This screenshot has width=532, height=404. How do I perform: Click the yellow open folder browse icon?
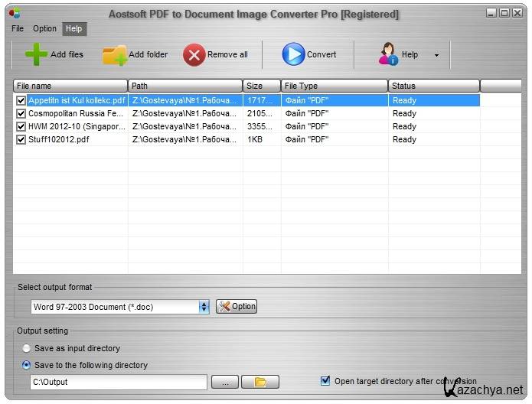tap(259, 382)
